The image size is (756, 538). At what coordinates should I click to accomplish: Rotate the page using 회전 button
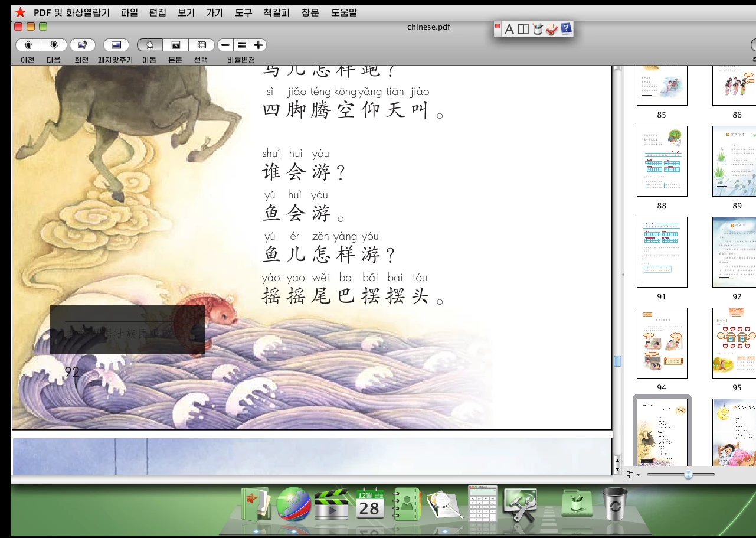click(82, 45)
